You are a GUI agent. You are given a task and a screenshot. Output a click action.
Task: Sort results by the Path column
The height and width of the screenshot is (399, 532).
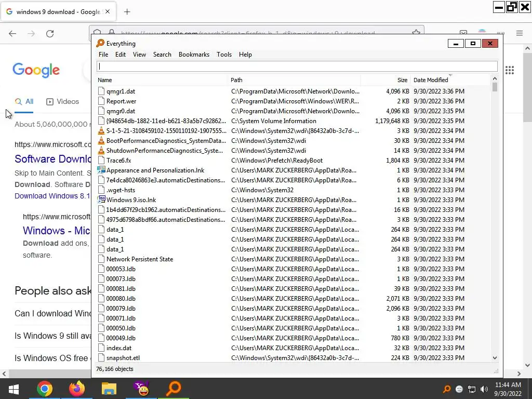[x=295, y=80]
